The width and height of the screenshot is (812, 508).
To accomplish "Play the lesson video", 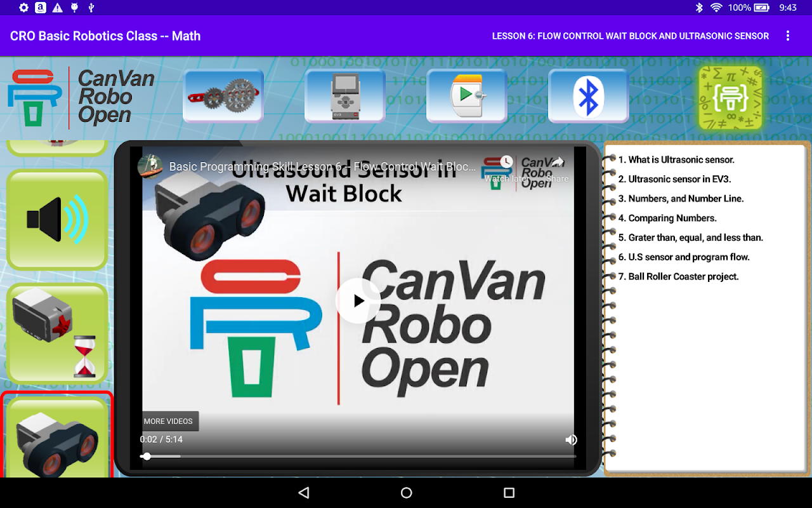I will (358, 301).
